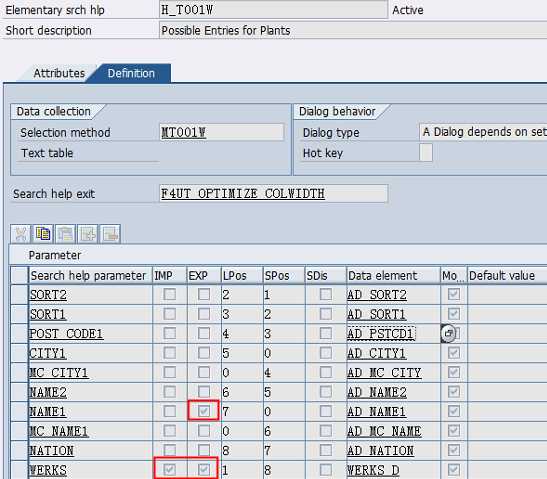
Task: Toggle EXP checkbox for MC_CITY1
Action: (204, 372)
